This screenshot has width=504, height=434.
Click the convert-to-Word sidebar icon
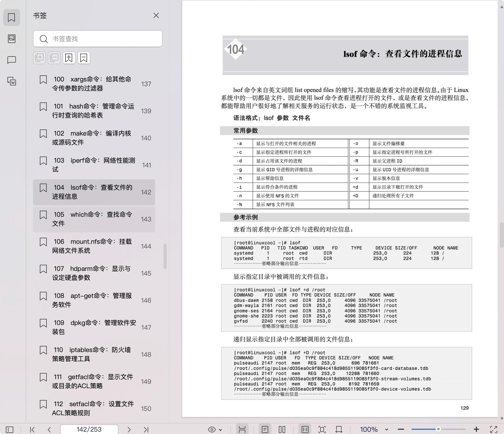pyautogui.click(x=11, y=81)
